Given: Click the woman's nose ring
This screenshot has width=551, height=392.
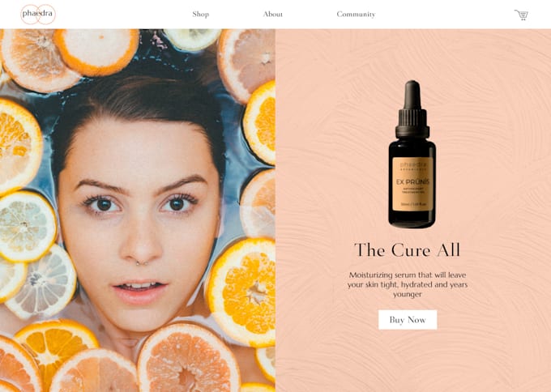Looking at the screenshot, I should click(x=142, y=262).
